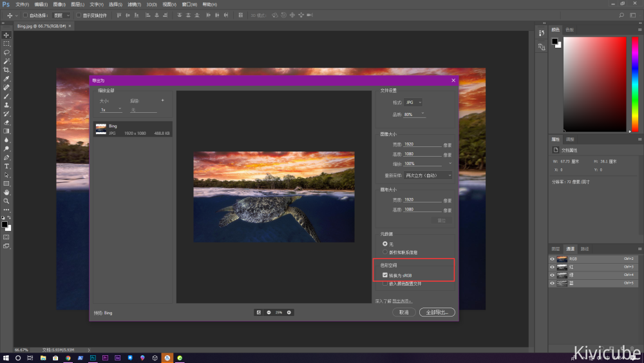Add a new export size with plus icon
Viewport: 644px width, 363px height.
(x=162, y=101)
